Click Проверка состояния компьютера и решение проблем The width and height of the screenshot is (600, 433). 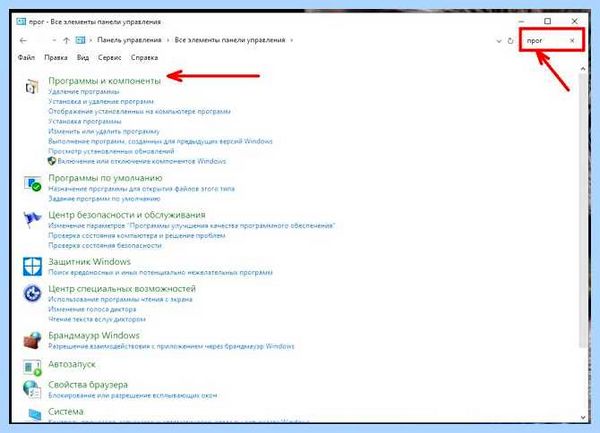pos(137,236)
